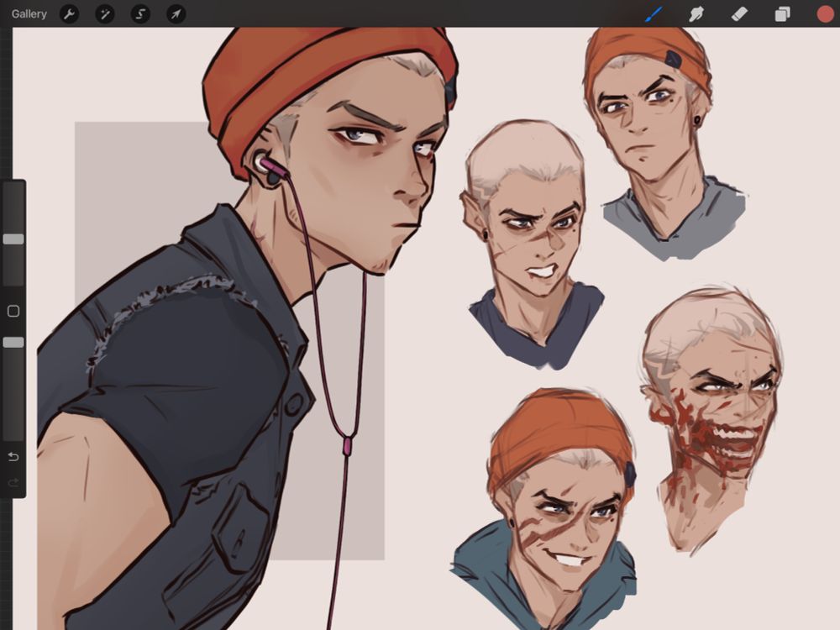The image size is (840, 630).
Task: Open the Actions wrench menu
Action: 69,14
